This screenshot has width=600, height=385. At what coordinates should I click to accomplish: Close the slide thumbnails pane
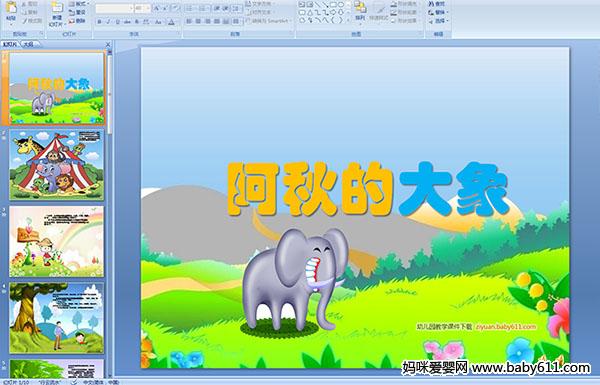coord(108,44)
